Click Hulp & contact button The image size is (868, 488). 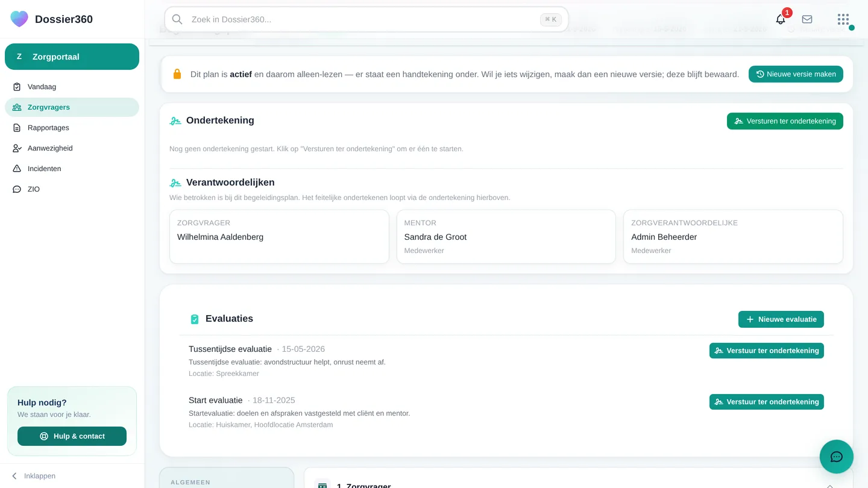(72, 436)
